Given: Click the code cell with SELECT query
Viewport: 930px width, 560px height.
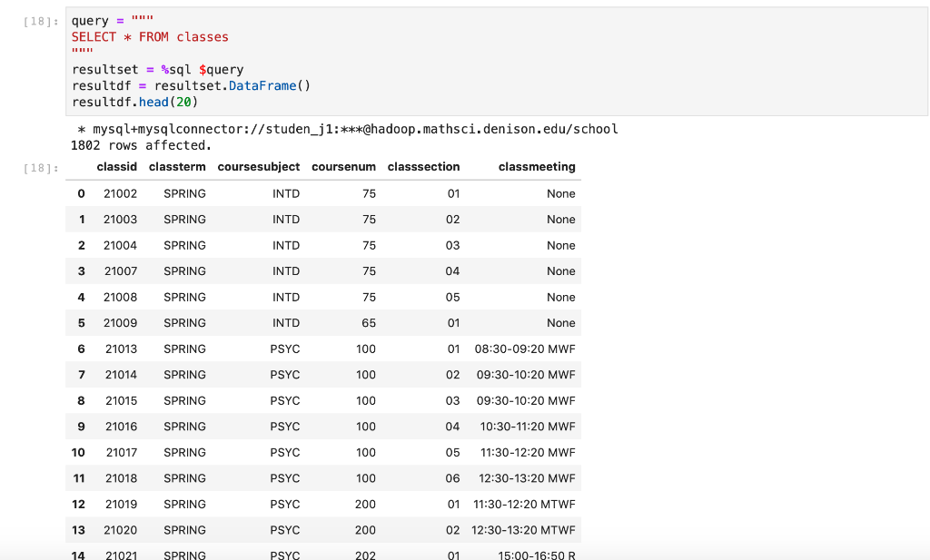Looking at the screenshot, I should 497,62.
